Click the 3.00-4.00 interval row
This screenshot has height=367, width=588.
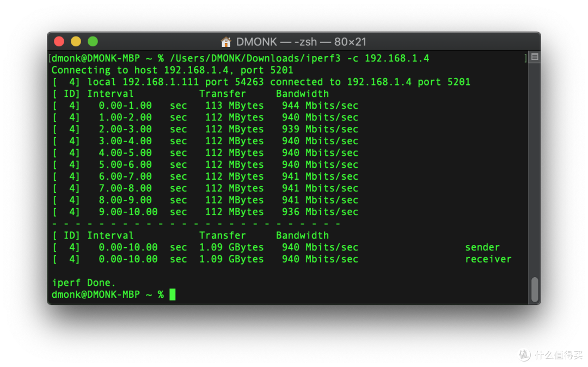click(205, 141)
